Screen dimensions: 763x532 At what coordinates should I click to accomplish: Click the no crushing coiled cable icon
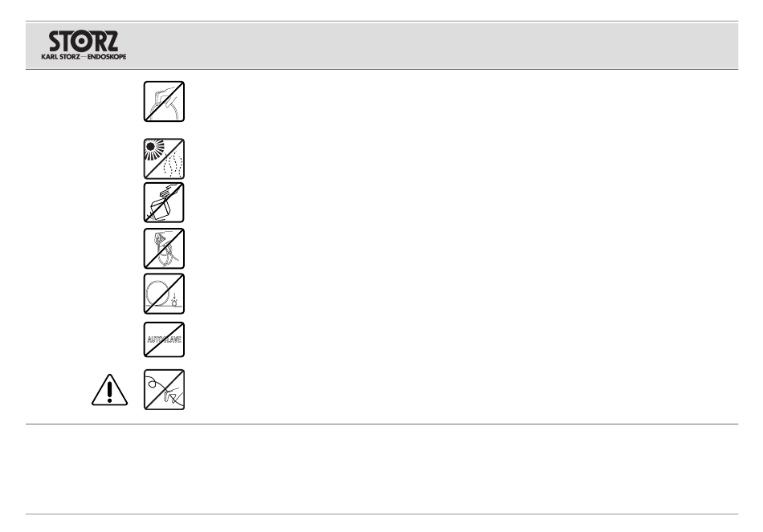click(x=164, y=294)
